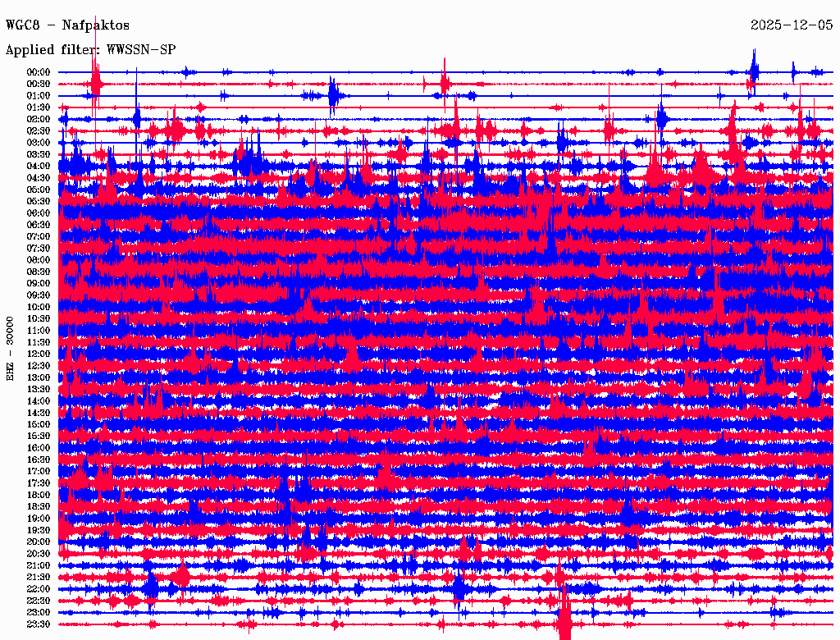The image size is (840, 640).
Task: Pick the 09:30 time label
Action: [39, 295]
